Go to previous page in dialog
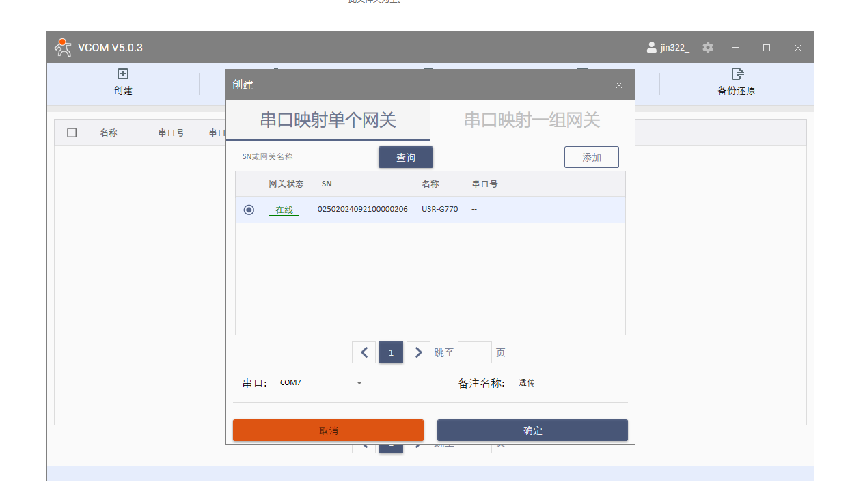Viewport: 850px width, 504px height. [364, 352]
